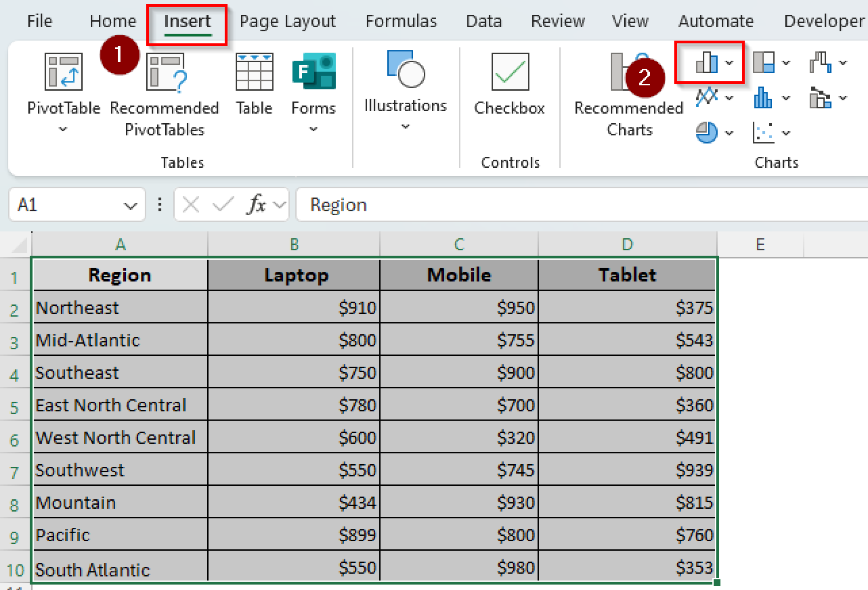Switch to the Formulas tab
This screenshot has width=868, height=590.
coord(401,21)
